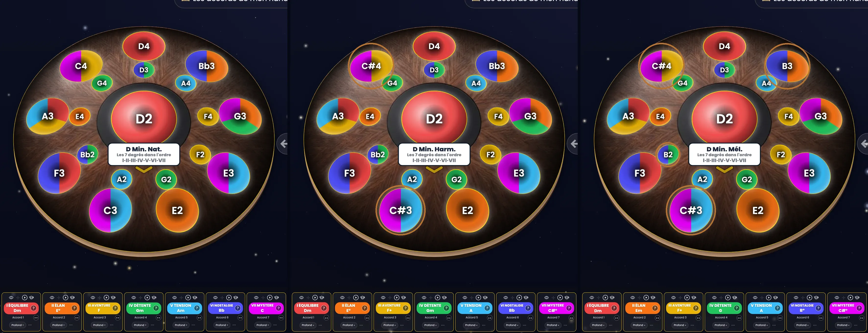Play the V TENSION Am chord card
This screenshot has width=868, height=333.
click(x=188, y=298)
